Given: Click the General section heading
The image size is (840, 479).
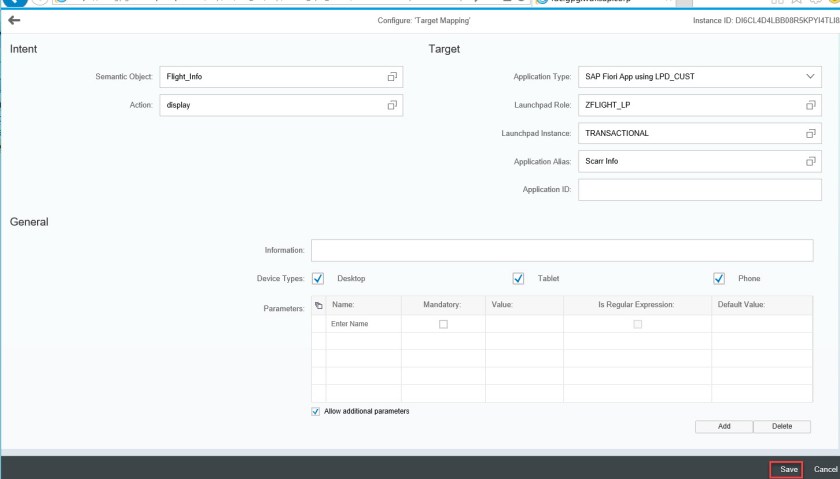Looking at the screenshot, I should coord(29,222).
